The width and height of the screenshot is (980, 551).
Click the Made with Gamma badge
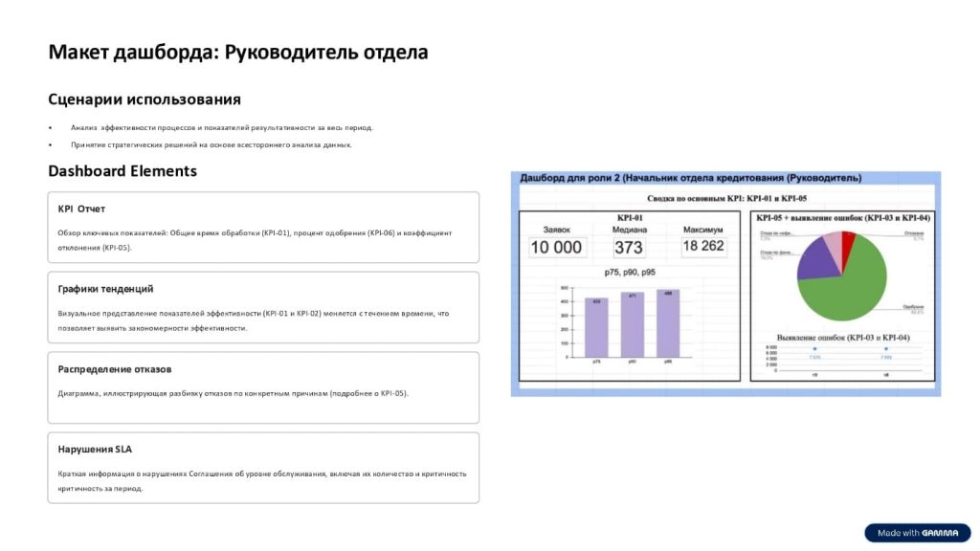coord(917,533)
